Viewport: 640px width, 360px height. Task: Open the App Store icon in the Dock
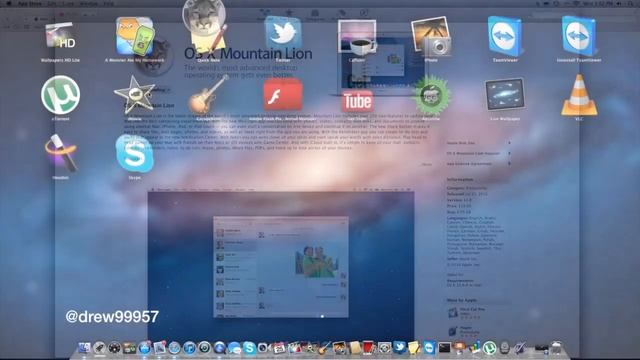coord(144,348)
